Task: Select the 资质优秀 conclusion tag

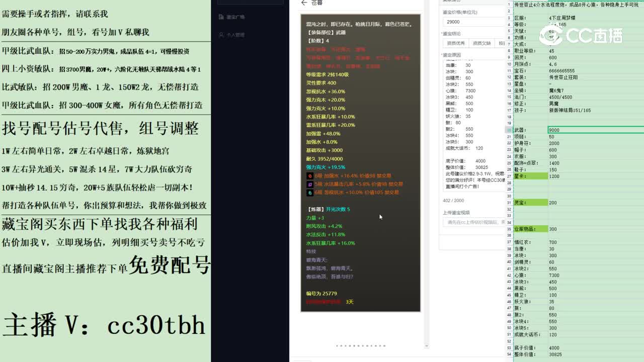Action: click(455, 43)
